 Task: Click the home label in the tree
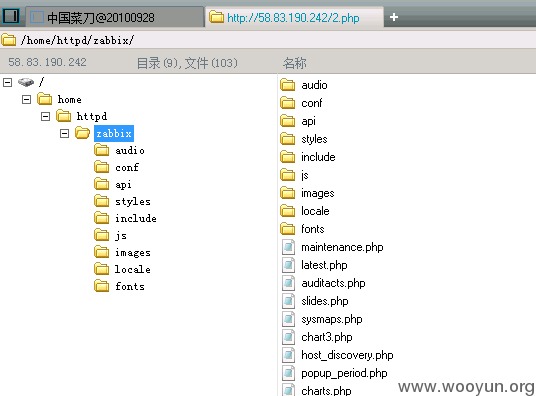click(69, 100)
